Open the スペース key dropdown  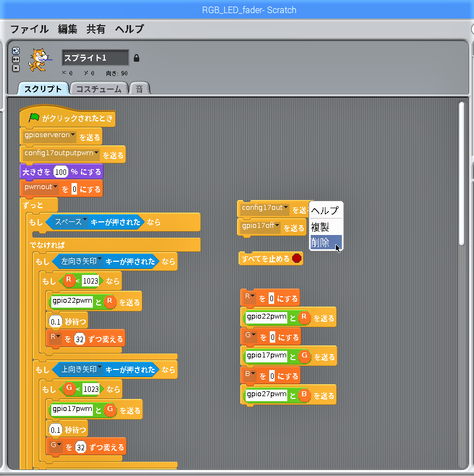pos(85,220)
